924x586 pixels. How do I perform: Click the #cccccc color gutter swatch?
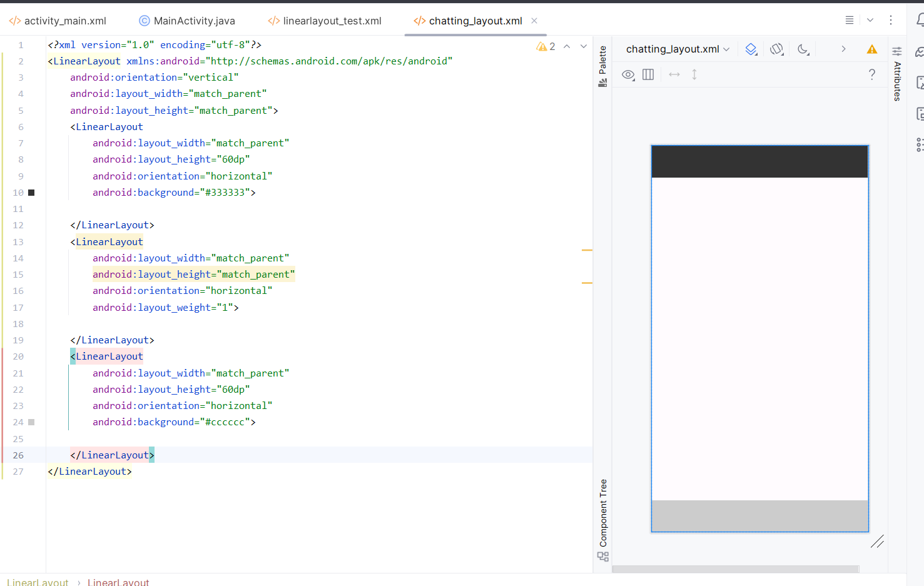pos(31,422)
